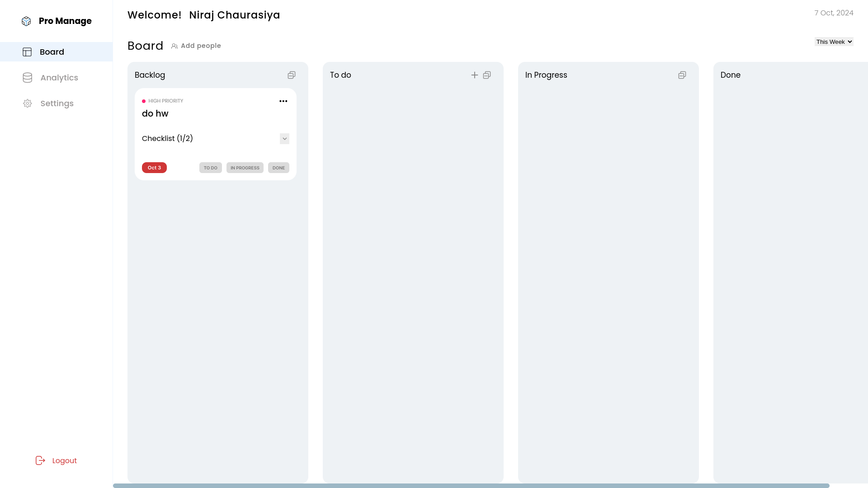Image resolution: width=868 pixels, height=488 pixels.
Task: Click the Settings gear icon
Action: pos(28,103)
